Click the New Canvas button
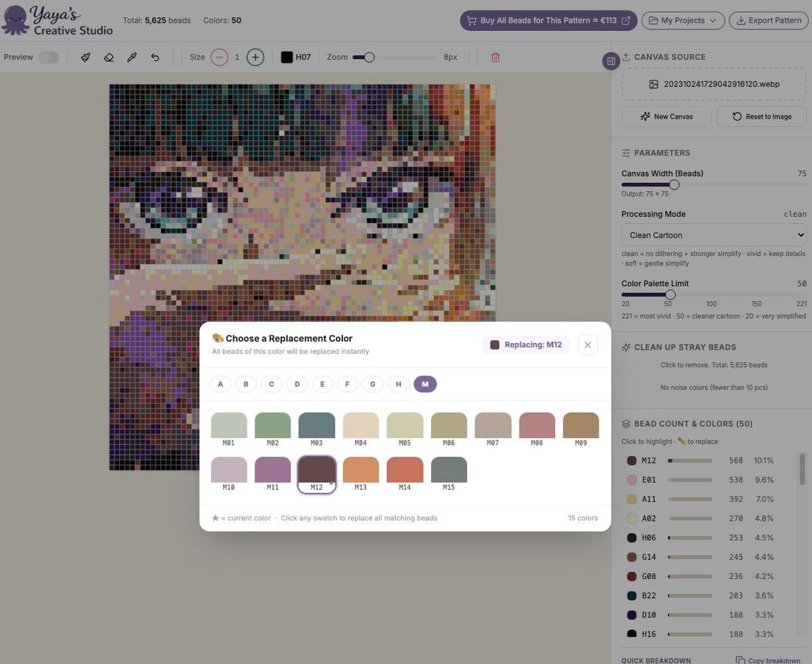 (666, 117)
